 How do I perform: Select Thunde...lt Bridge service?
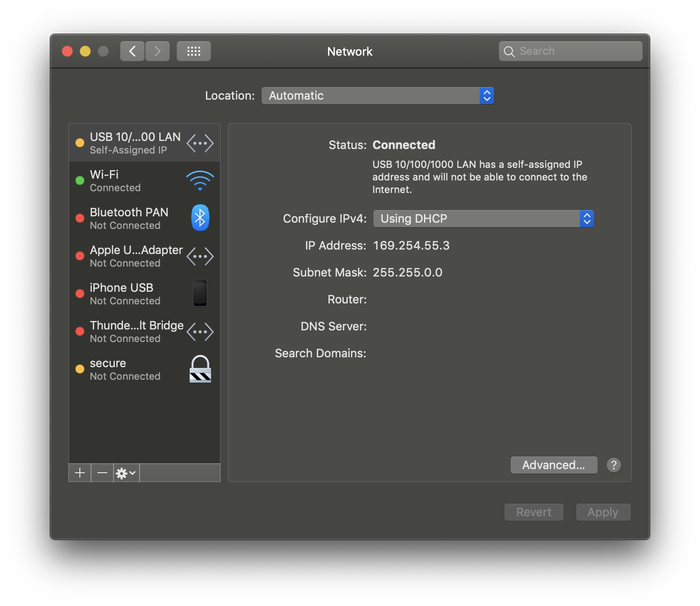pos(144,331)
